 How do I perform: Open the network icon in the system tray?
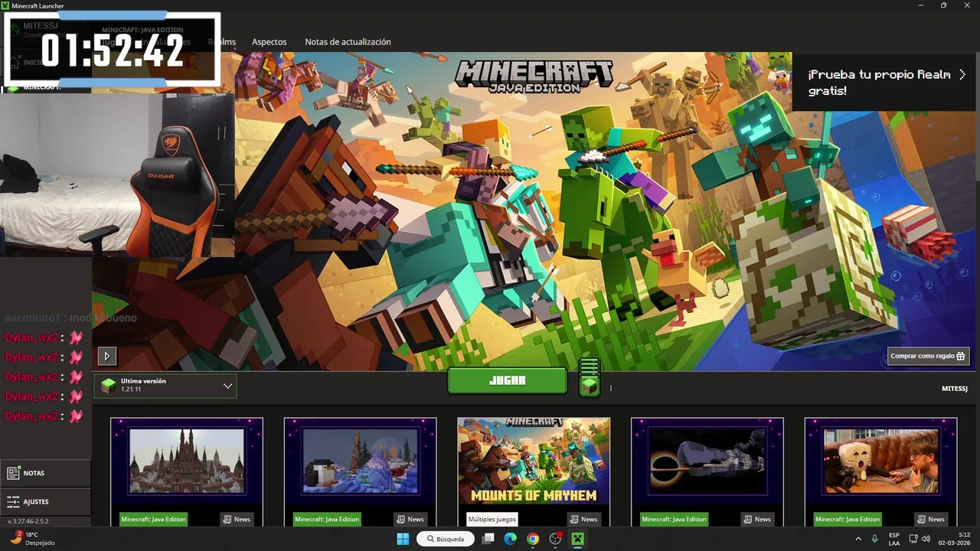click(913, 539)
